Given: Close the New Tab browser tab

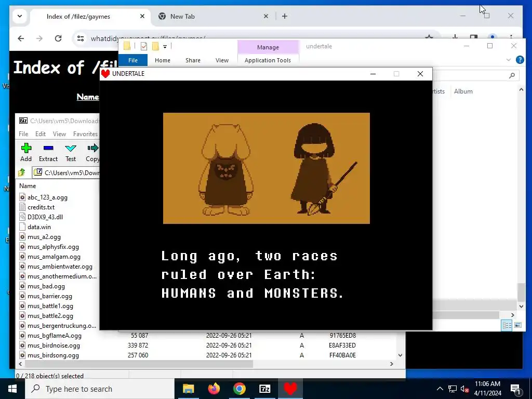Looking at the screenshot, I should [x=266, y=16].
